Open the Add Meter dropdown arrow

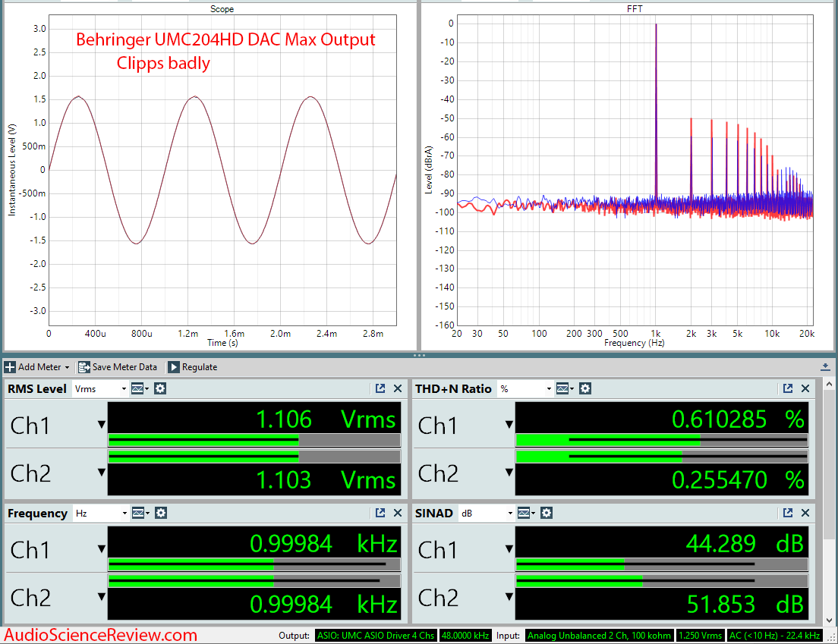click(67, 367)
